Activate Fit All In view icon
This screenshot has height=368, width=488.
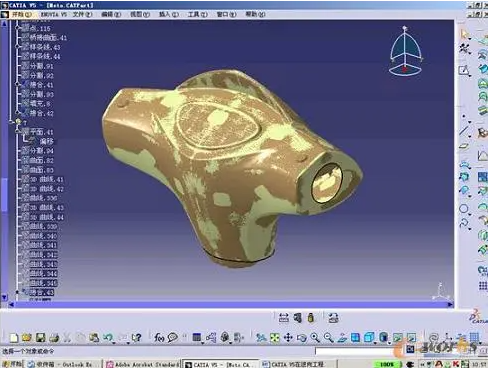tap(275, 338)
